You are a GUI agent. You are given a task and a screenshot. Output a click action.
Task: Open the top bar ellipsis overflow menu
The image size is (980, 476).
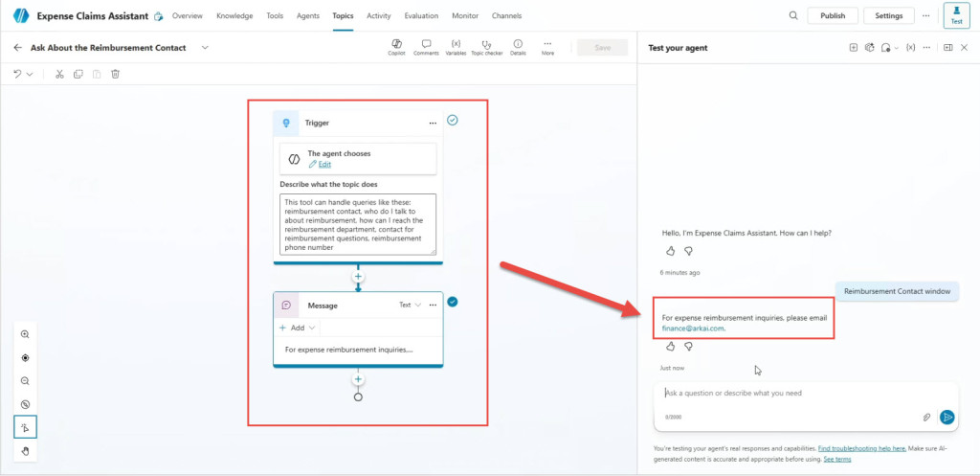coord(925,15)
